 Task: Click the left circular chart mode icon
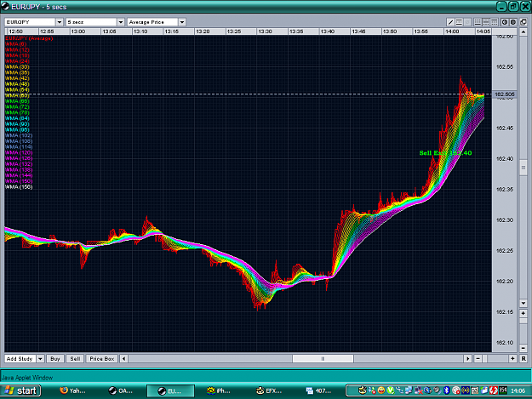pyautogui.click(x=505, y=22)
